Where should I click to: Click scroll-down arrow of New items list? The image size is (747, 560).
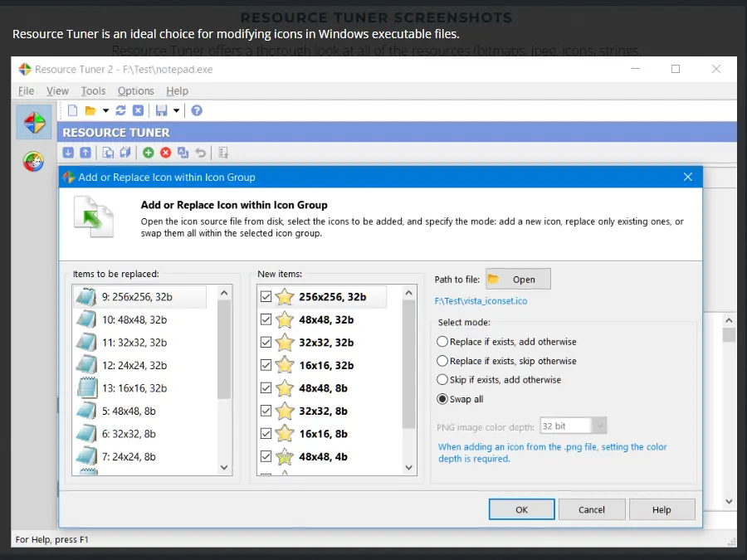408,468
